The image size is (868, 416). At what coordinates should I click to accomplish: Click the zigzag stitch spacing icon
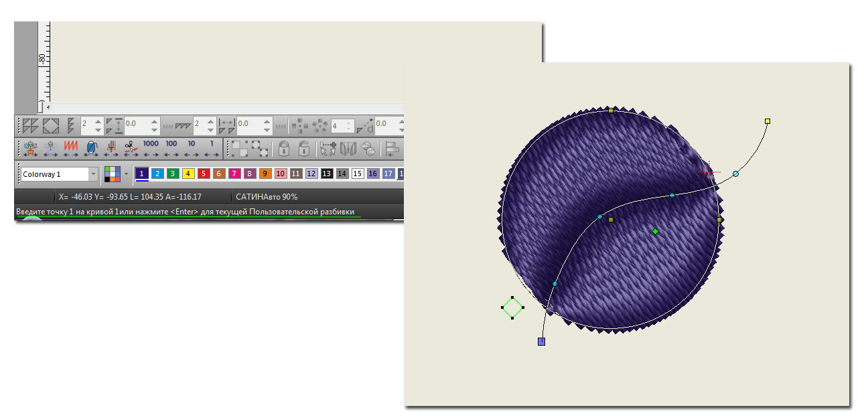click(70, 125)
